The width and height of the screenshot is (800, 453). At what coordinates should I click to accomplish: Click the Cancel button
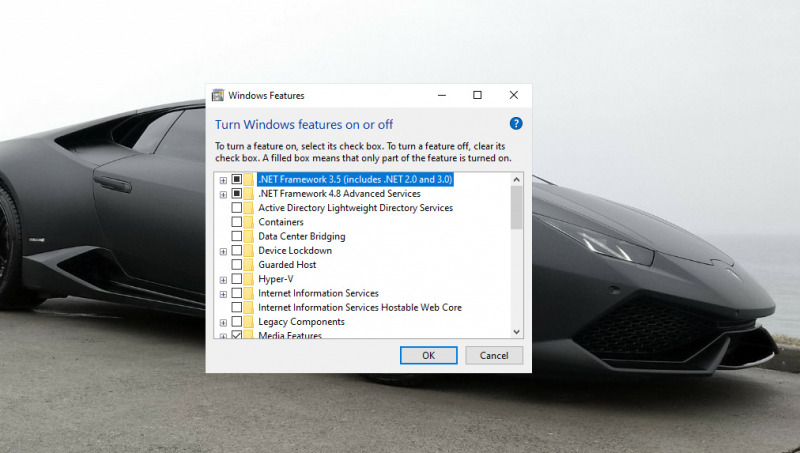point(494,356)
